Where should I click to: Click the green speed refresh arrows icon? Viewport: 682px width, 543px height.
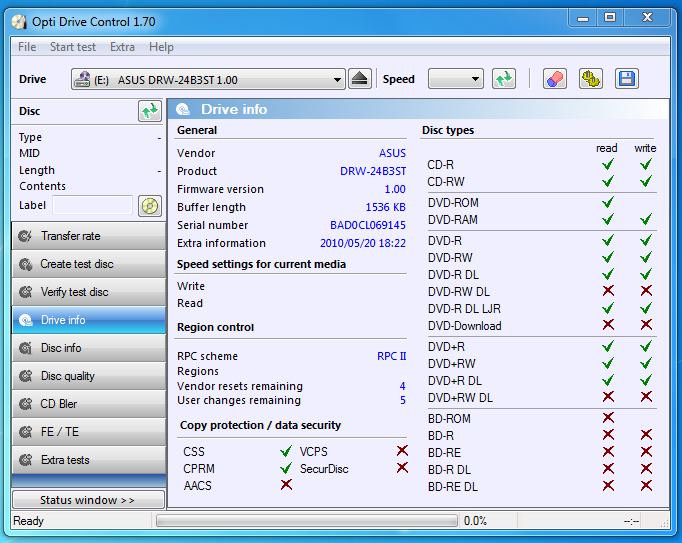[x=504, y=79]
